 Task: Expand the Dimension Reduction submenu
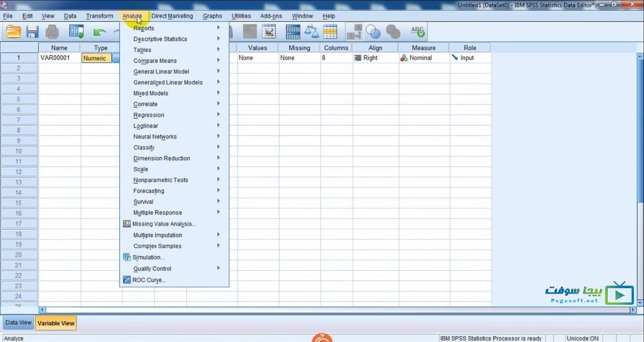[x=174, y=158]
